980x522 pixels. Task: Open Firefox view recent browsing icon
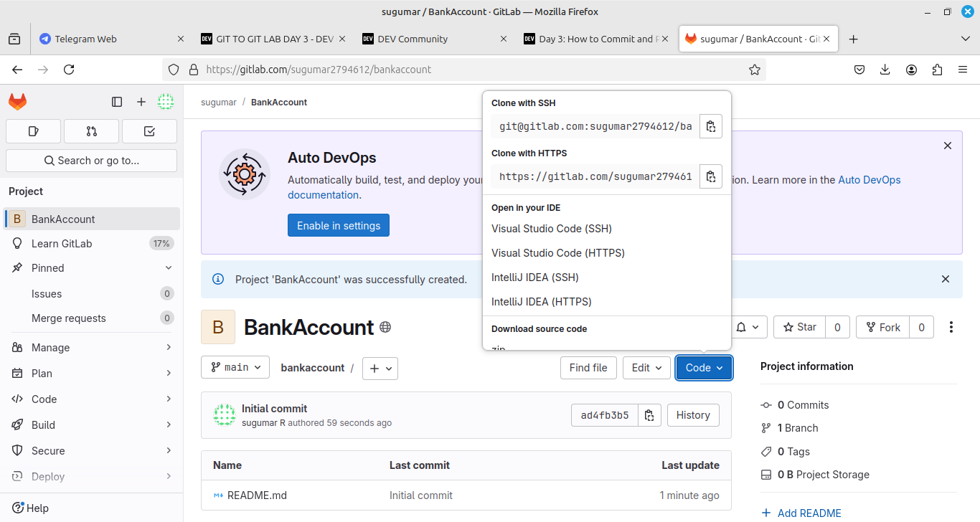point(14,39)
